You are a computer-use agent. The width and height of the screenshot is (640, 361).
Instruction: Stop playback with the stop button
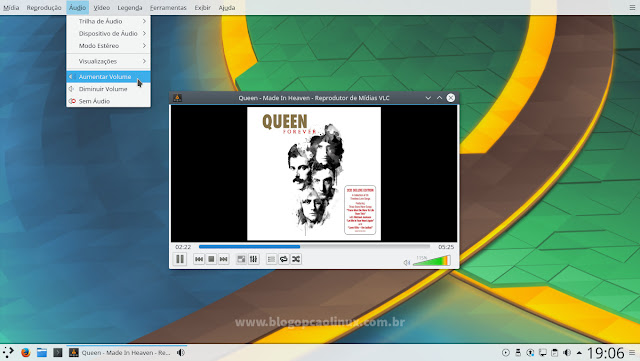point(211,259)
